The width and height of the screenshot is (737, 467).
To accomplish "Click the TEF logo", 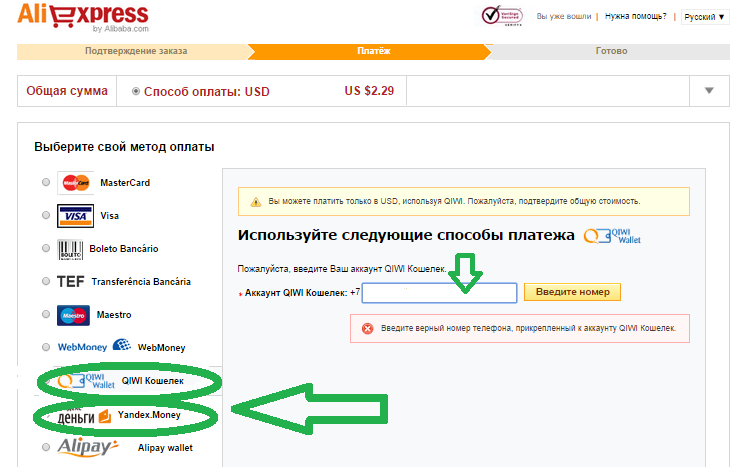I will [x=71, y=282].
